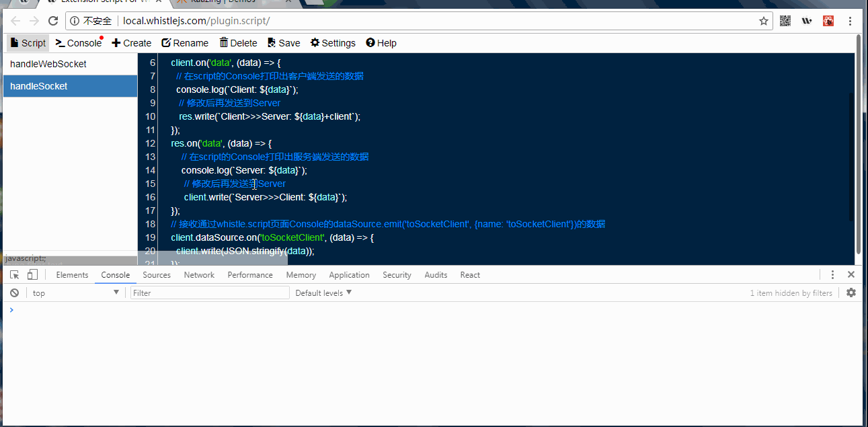
Task: Switch to DevTools Elements tab
Action: coord(72,275)
